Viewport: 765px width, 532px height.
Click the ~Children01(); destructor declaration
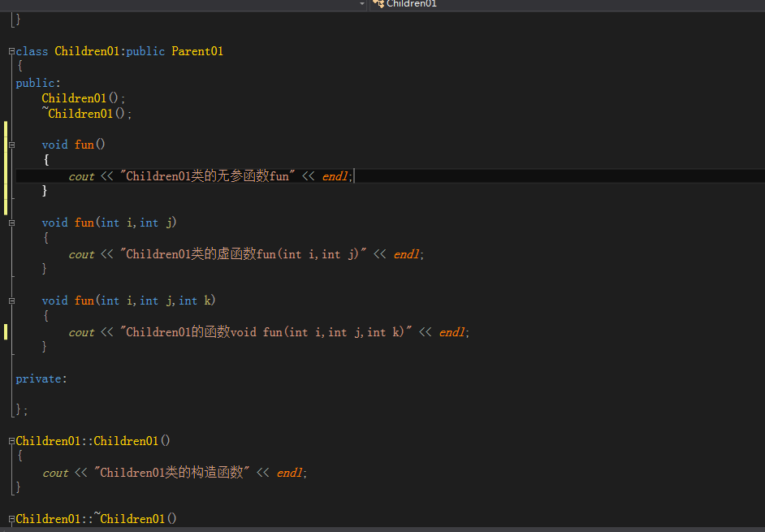[x=87, y=113]
